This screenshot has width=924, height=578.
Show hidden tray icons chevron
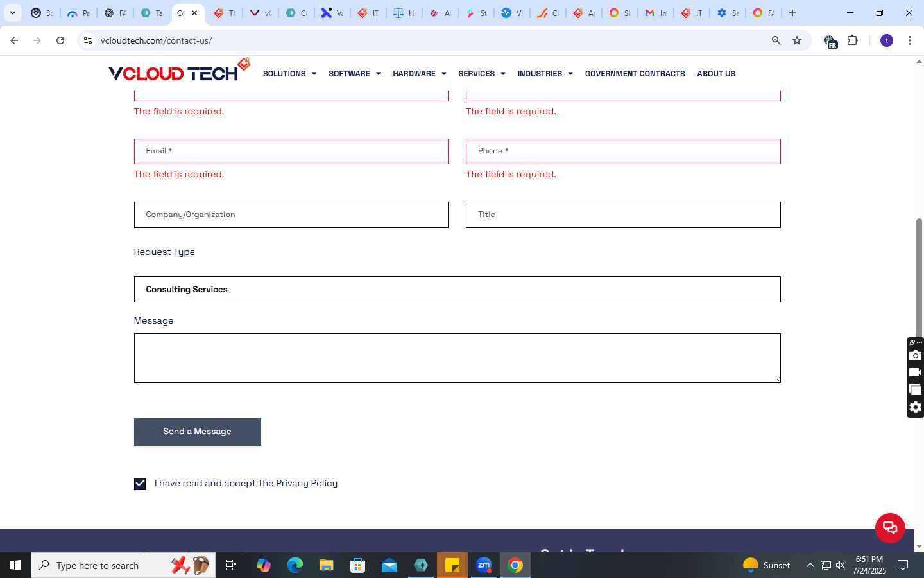[x=810, y=565]
